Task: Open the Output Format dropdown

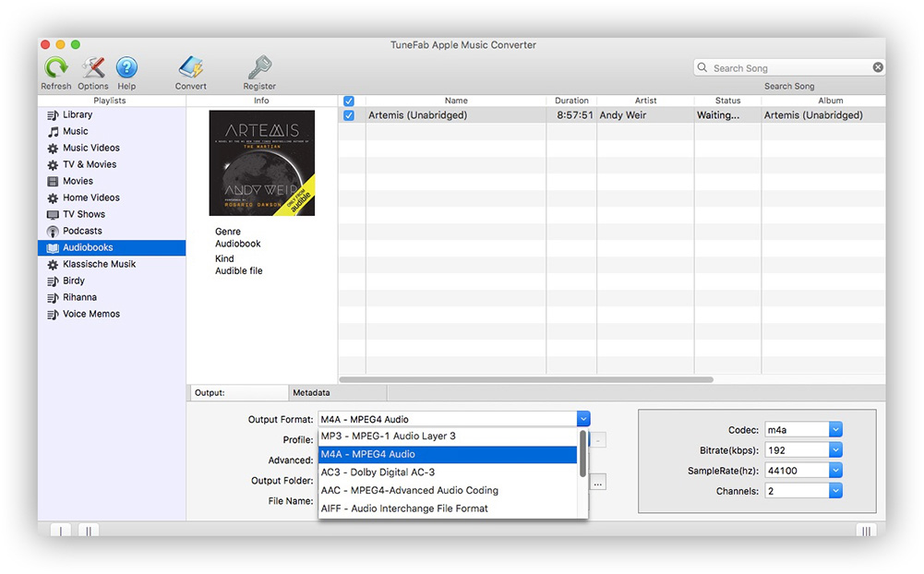Action: 582,418
